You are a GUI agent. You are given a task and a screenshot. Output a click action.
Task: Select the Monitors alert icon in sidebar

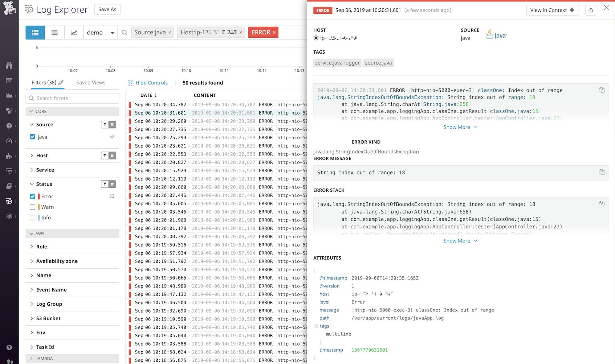(9, 125)
